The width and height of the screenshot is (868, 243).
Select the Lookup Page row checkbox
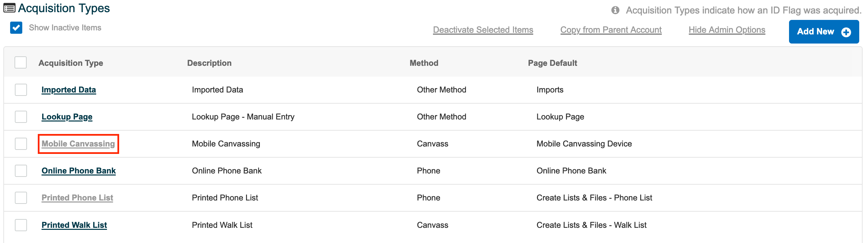[x=21, y=117]
